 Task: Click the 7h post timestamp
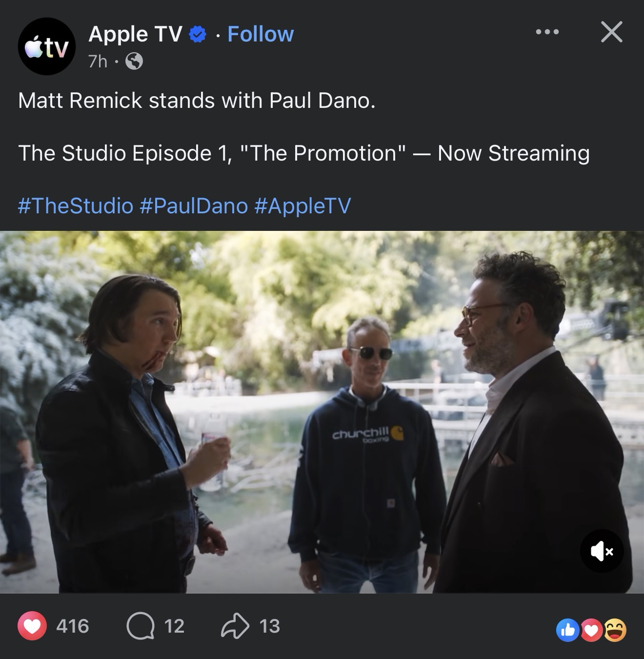click(x=98, y=62)
